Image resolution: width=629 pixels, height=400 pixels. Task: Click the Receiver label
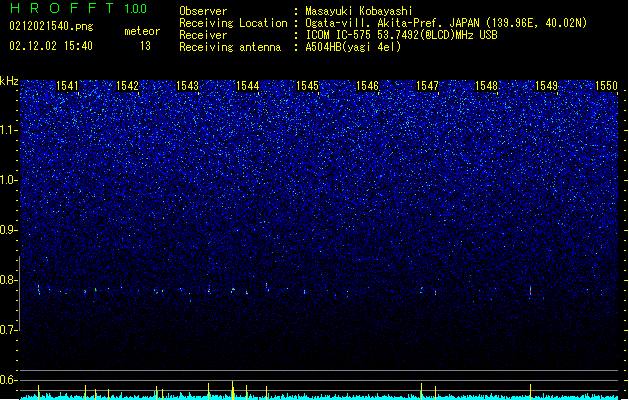coord(203,35)
